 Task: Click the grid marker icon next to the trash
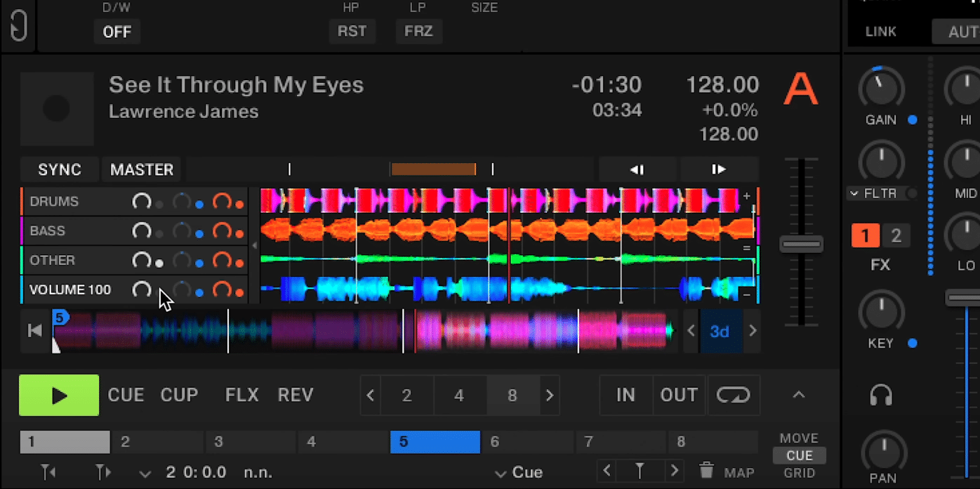640,471
